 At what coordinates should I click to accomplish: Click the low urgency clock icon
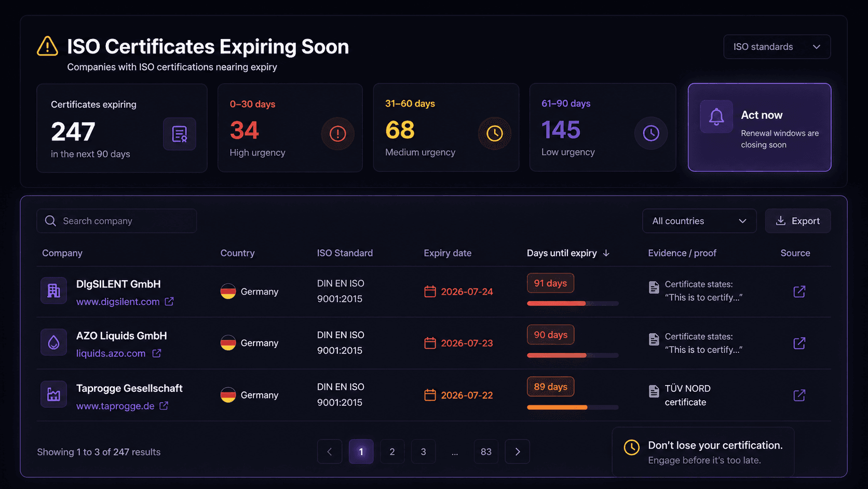(650, 133)
